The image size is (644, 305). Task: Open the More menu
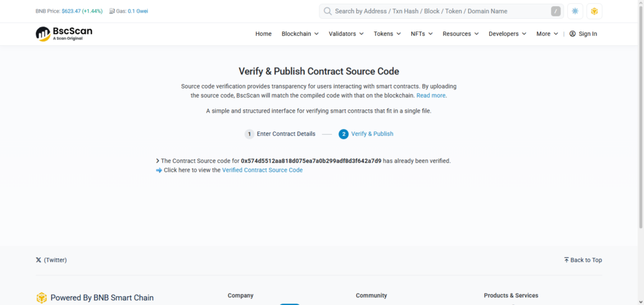coord(547,34)
